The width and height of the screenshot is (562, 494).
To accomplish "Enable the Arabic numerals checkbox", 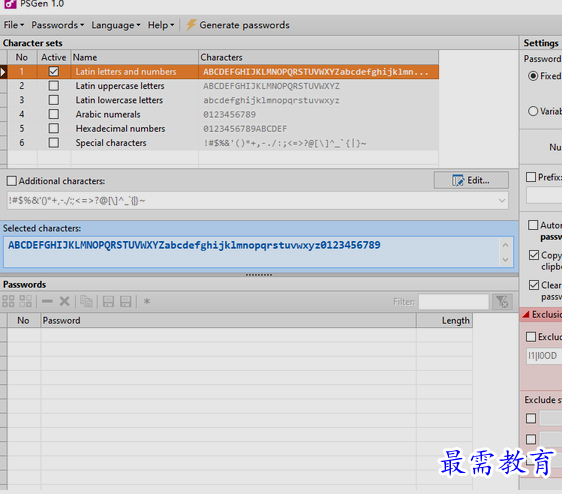I will point(54,114).
